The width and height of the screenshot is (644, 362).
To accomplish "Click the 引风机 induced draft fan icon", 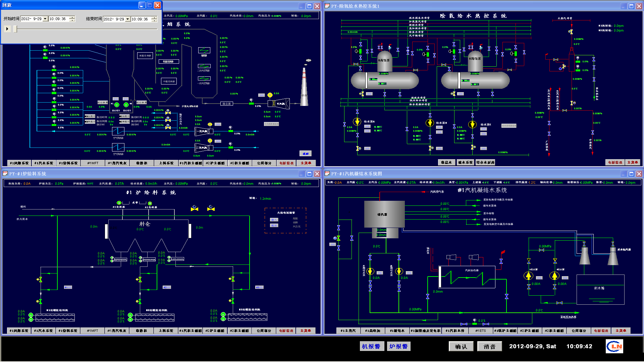I will (278, 104).
